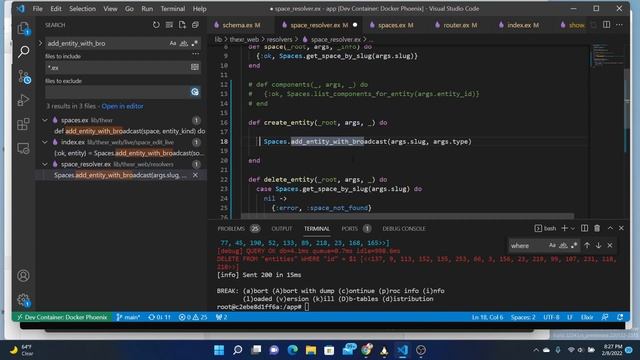Open editor More Actions menu
The image size is (640, 360).
(620, 25)
